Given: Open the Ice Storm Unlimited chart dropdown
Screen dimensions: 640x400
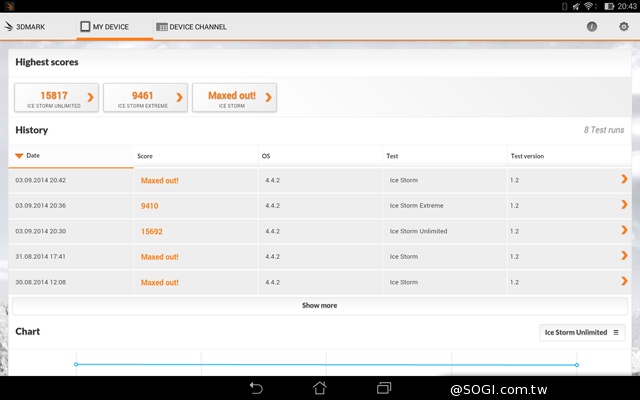Looking at the screenshot, I should (x=581, y=332).
